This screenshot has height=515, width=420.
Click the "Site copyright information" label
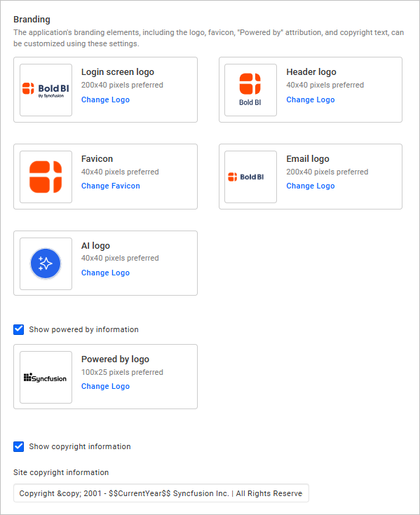(61, 472)
